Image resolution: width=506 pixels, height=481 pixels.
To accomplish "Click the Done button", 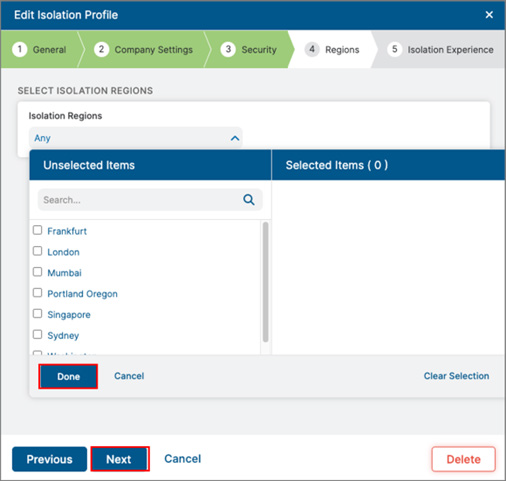I will click(x=68, y=376).
